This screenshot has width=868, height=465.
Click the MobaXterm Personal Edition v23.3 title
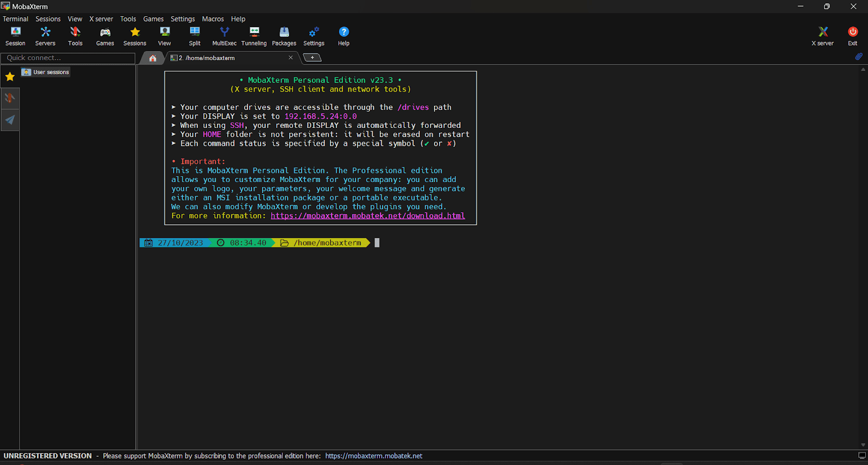(x=321, y=80)
